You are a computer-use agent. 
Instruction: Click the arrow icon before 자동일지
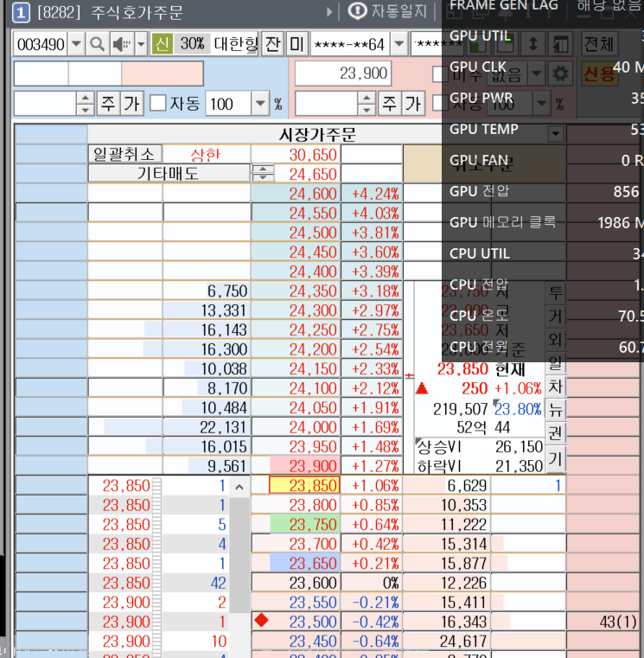point(329,11)
